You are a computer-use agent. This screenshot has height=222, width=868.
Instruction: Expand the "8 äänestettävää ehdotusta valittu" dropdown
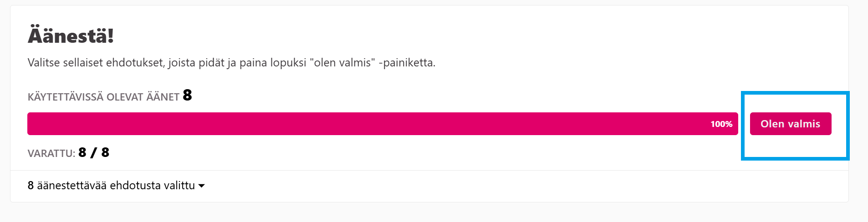click(116, 186)
